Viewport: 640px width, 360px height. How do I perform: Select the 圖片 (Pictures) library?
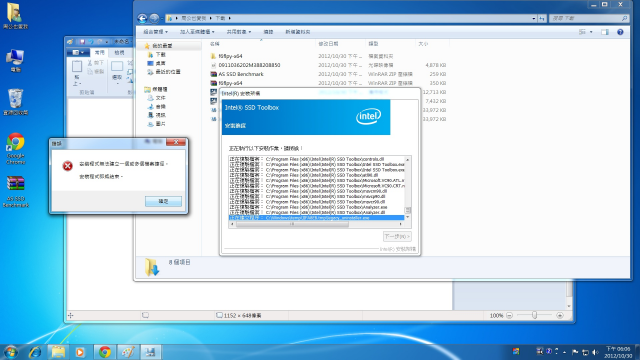[160, 124]
